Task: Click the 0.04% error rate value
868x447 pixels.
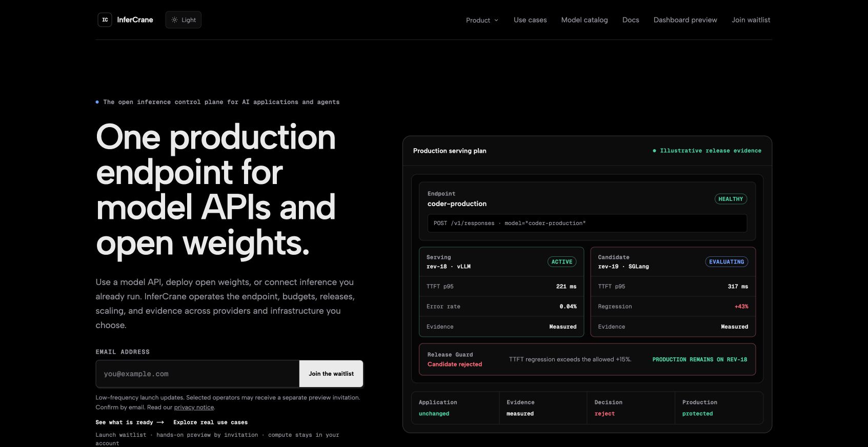Action: [x=568, y=307]
